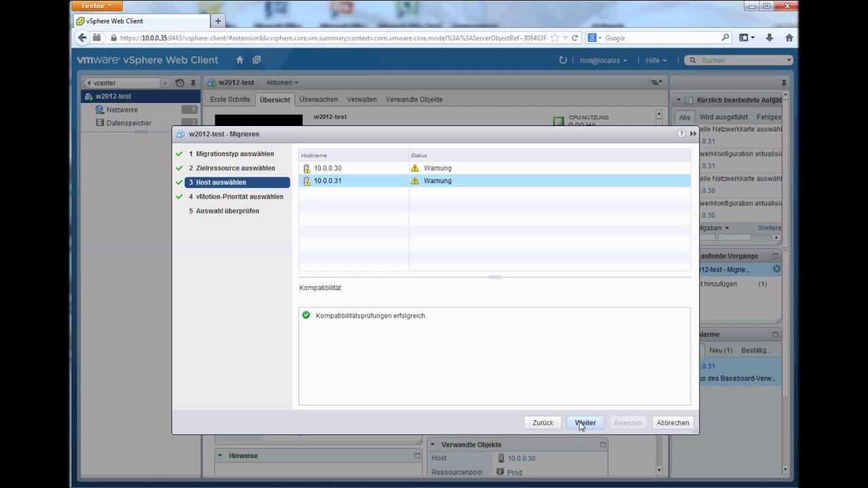Open Netzwerke in the navigator
Viewport: 868px width, 488px height.
(122, 109)
